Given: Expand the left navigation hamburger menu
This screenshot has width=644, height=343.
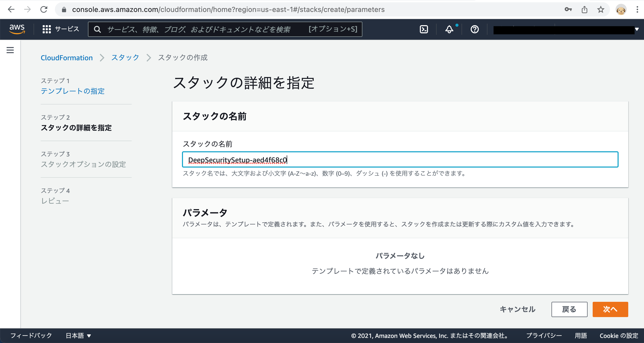Looking at the screenshot, I should tap(10, 50).
